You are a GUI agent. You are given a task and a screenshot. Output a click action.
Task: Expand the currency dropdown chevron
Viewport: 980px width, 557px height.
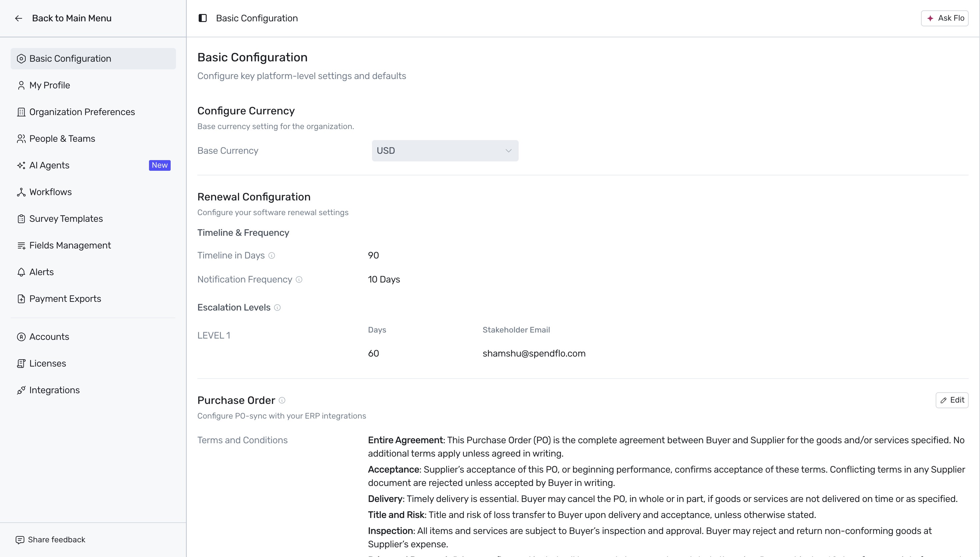[x=508, y=151]
